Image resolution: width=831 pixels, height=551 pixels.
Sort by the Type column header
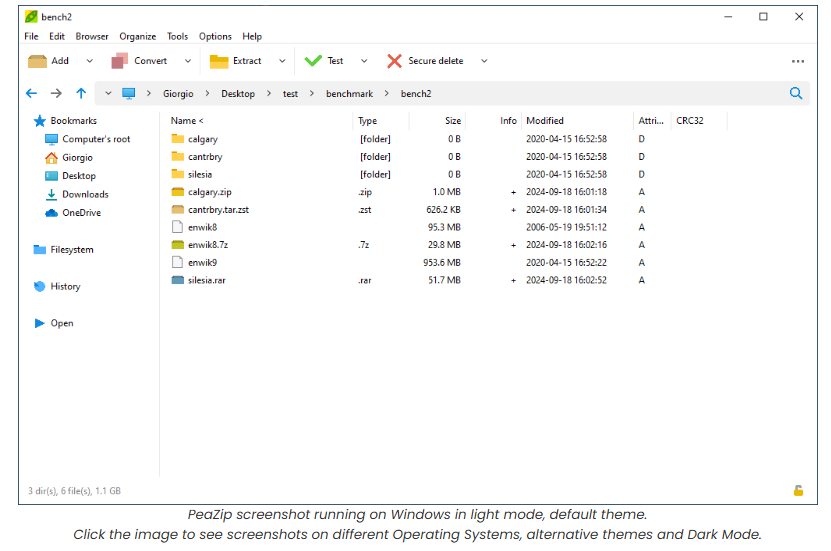point(367,121)
